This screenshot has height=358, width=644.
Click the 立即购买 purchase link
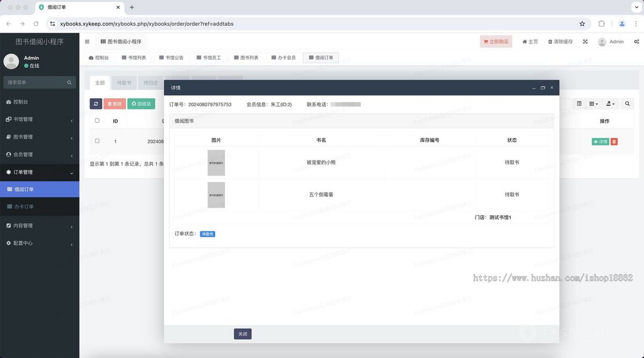point(496,41)
